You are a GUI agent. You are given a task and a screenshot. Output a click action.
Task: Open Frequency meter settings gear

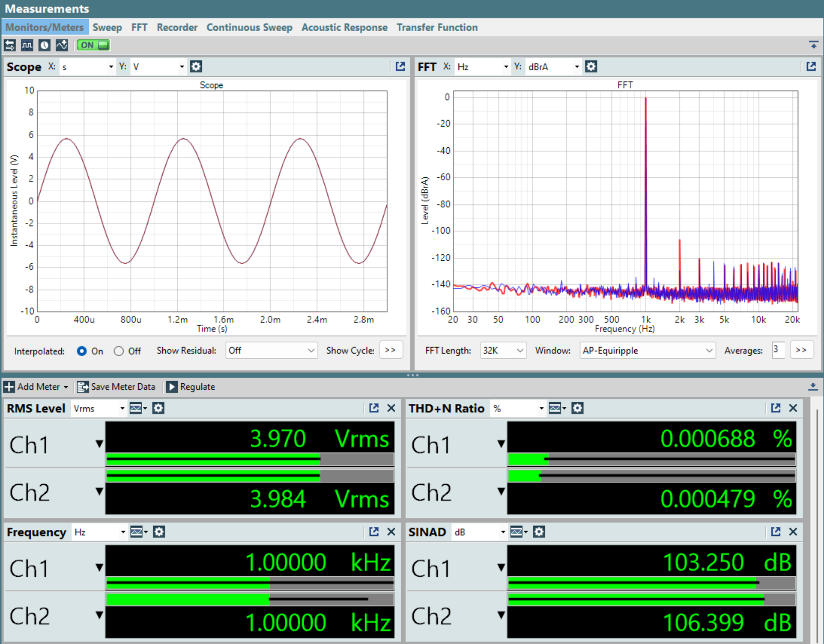(x=159, y=532)
